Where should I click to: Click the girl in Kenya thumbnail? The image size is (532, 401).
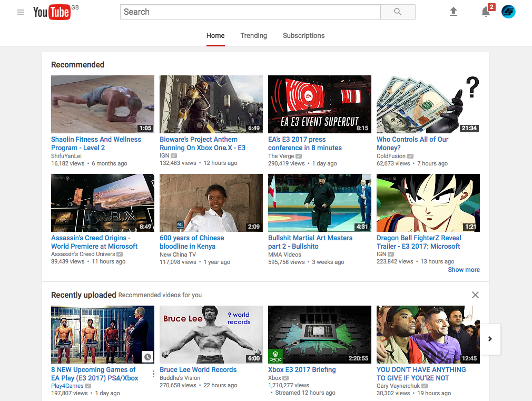[211, 203]
